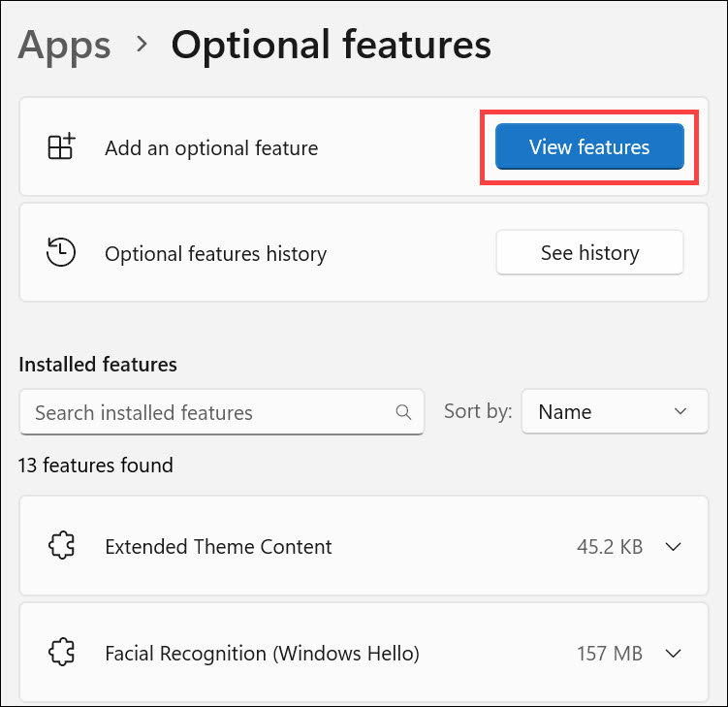Click the 157 MB size value

tap(610, 653)
